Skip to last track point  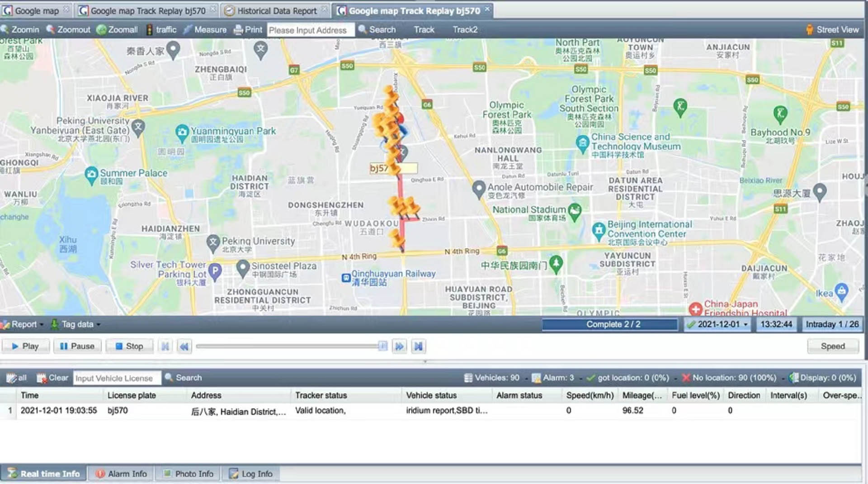418,346
